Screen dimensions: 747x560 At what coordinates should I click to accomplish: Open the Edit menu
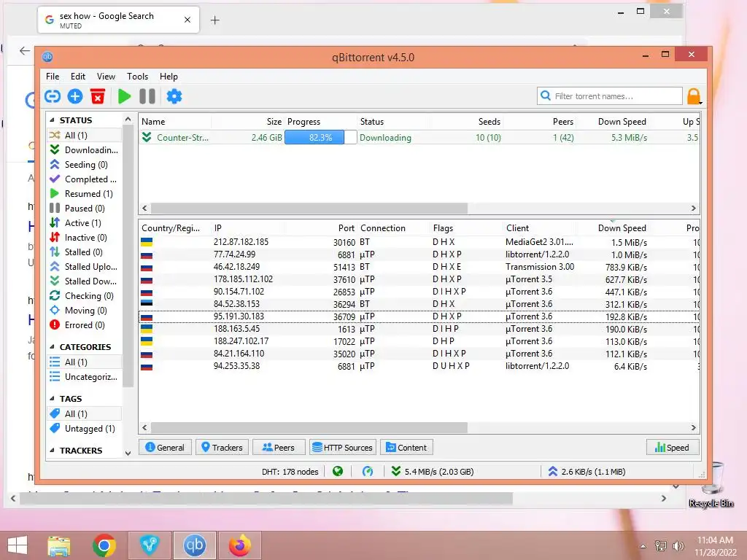[77, 76]
